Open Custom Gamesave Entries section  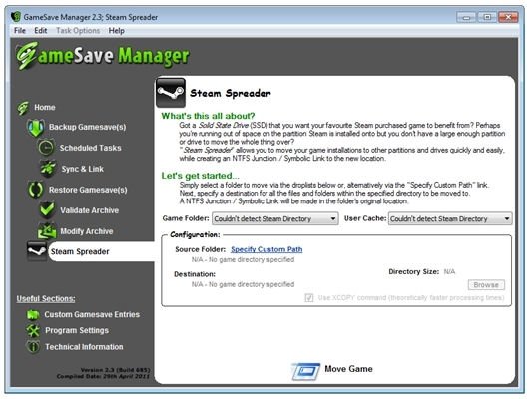coord(92,314)
